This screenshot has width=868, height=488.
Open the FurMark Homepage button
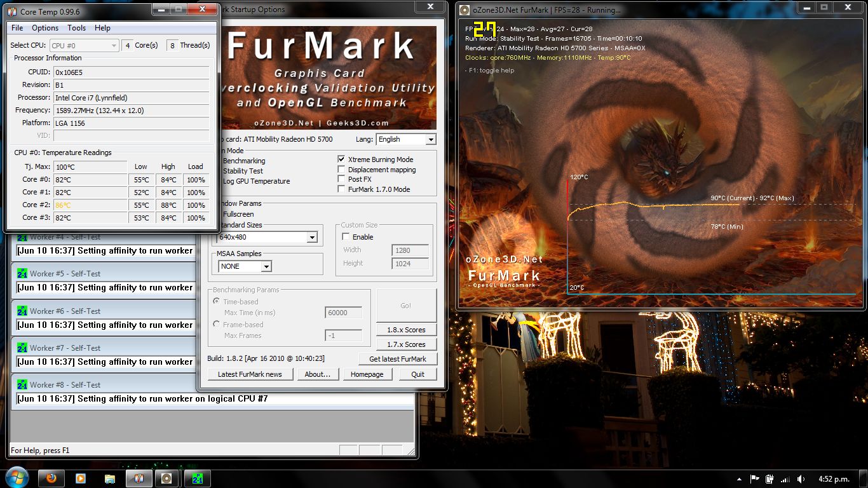tap(367, 374)
